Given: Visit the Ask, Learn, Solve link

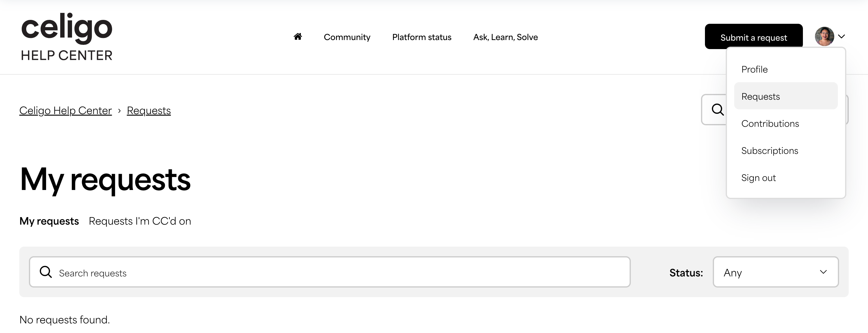Looking at the screenshot, I should pos(505,37).
